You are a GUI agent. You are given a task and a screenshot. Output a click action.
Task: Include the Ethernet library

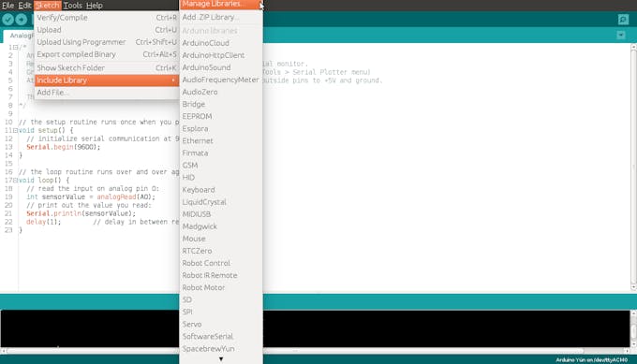[x=221, y=140]
